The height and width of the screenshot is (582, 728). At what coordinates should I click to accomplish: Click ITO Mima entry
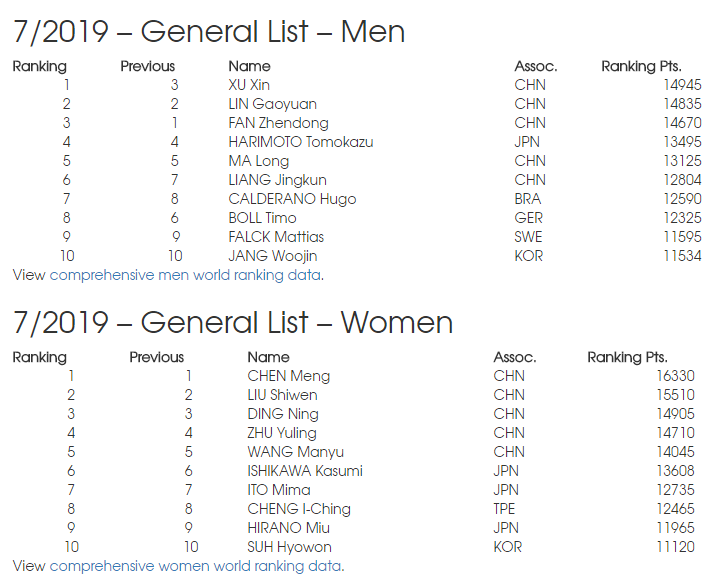(279, 490)
